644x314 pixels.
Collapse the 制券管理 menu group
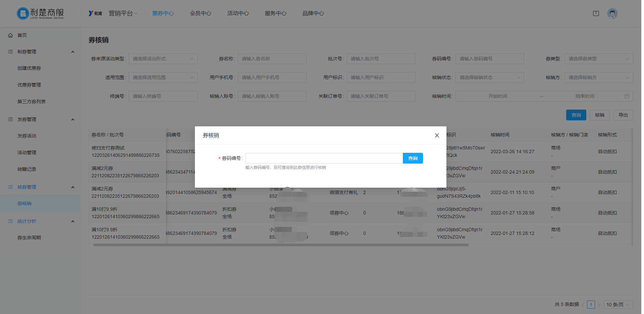[x=73, y=52]
